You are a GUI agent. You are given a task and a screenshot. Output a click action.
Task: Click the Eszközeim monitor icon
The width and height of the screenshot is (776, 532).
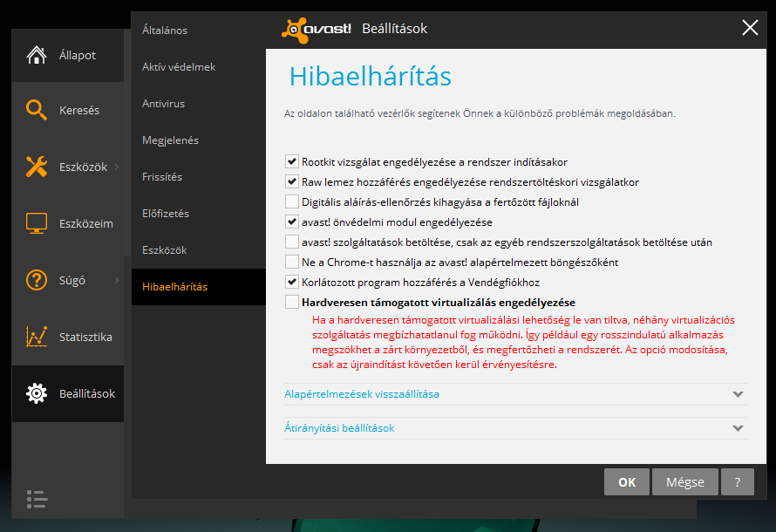(37, 223)
